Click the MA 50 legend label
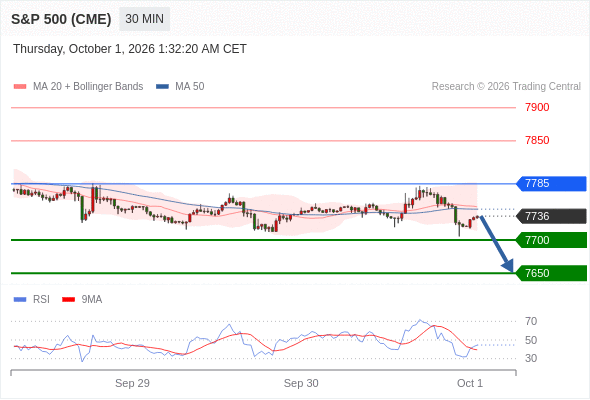 190,87
